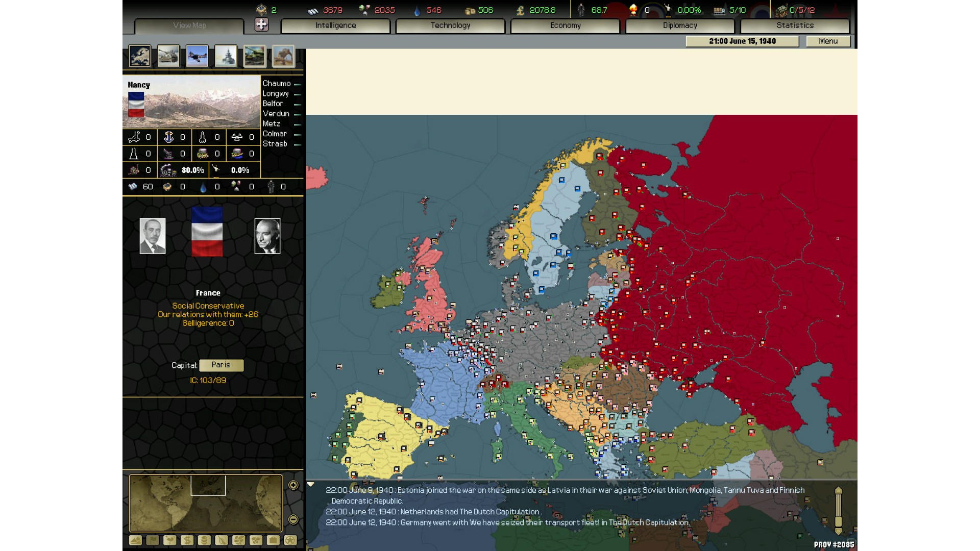
Task: Select the briefcase diplomatic map mode
Action: tap(273, 540)
